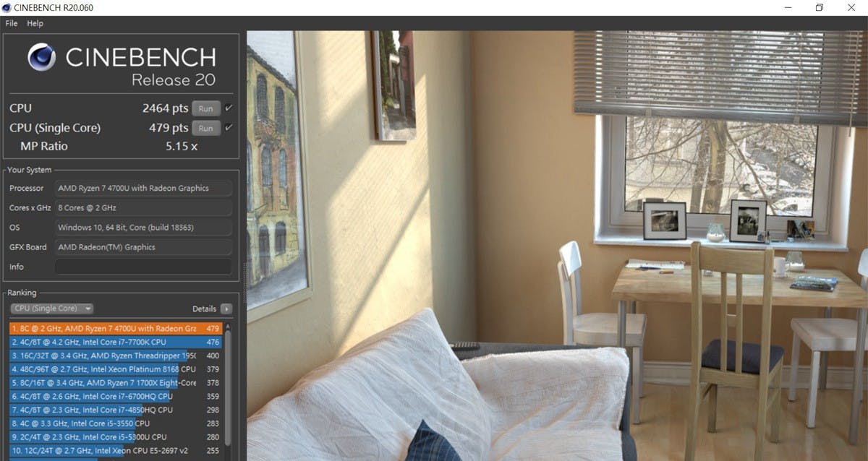This screenshot has height=461, width=868.
Task: Open the File menu
Action: tap(12, 23)
